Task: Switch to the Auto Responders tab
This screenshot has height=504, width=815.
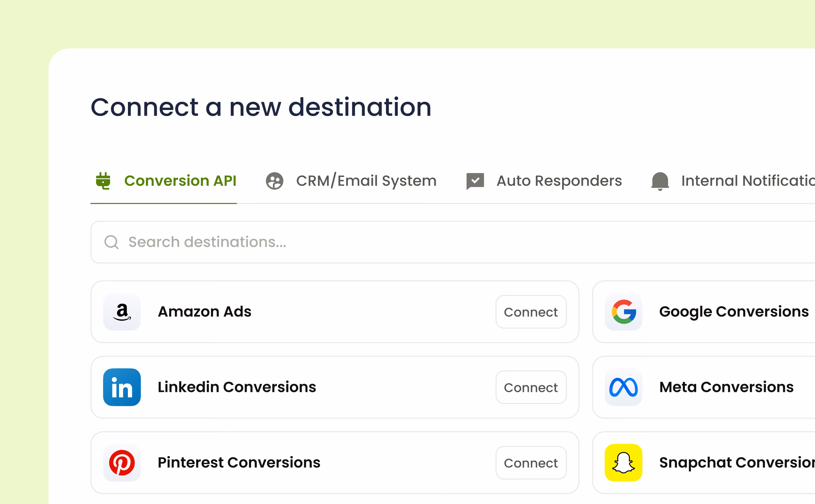Action: [x=544, y=181]
